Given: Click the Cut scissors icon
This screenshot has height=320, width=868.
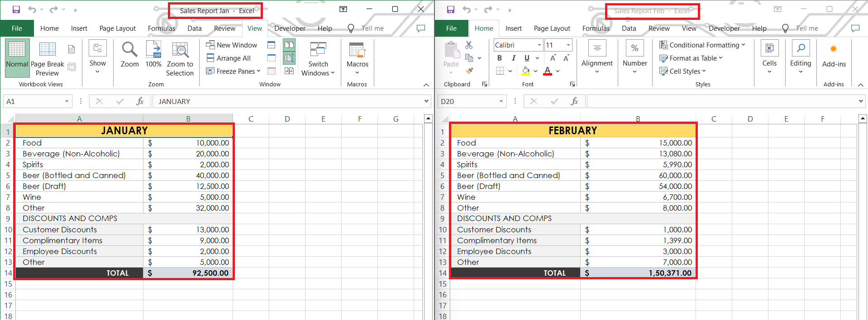Looking at the screenshot, I should click(x=469, y=45).
